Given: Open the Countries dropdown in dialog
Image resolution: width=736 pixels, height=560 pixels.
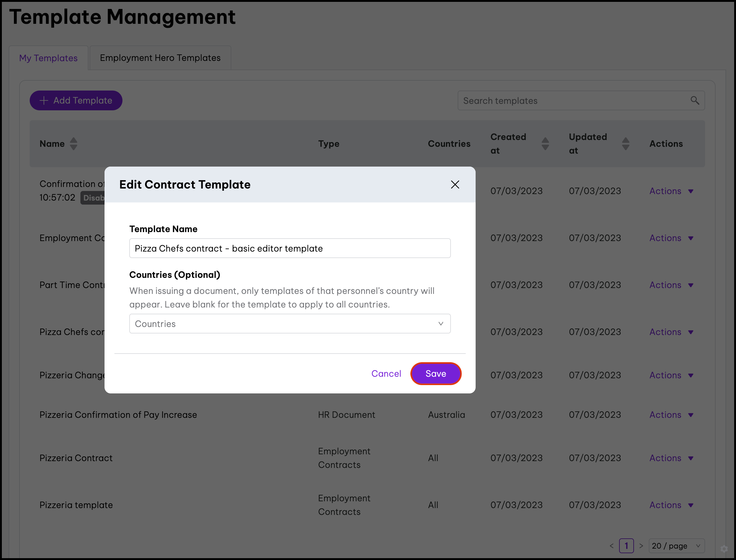Looking at the screenshot, I should (290, 324).
